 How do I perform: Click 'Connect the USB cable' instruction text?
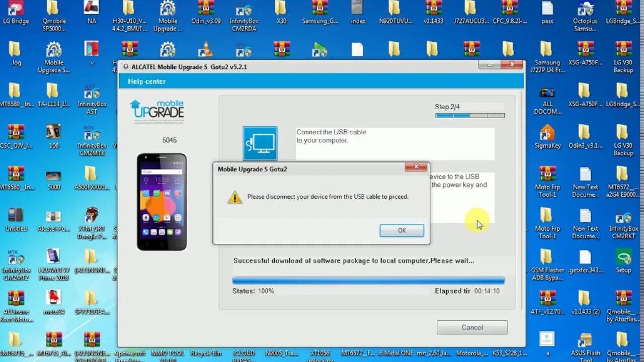click(x=331, y=136)
